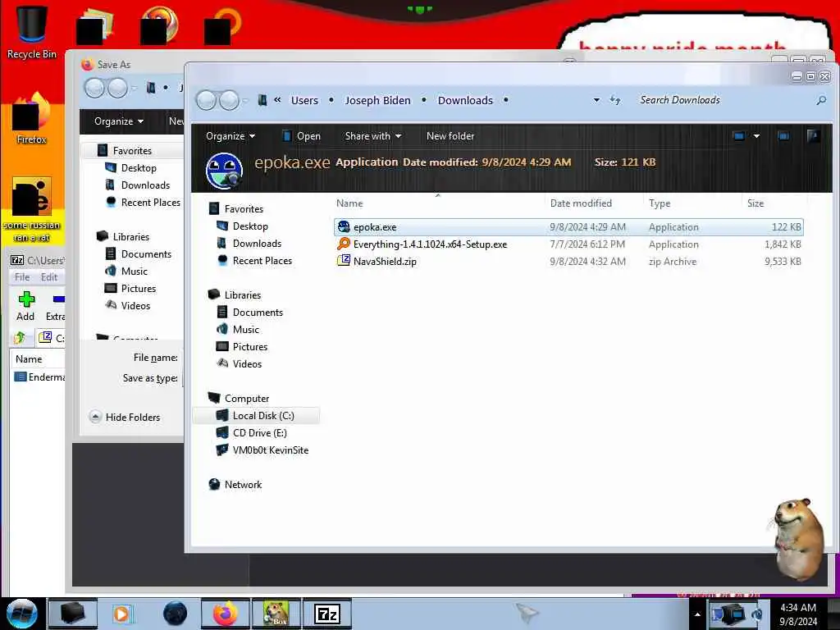Collapse with the Hide Folders button
This screenshot has height=630, width=840.
125,417
